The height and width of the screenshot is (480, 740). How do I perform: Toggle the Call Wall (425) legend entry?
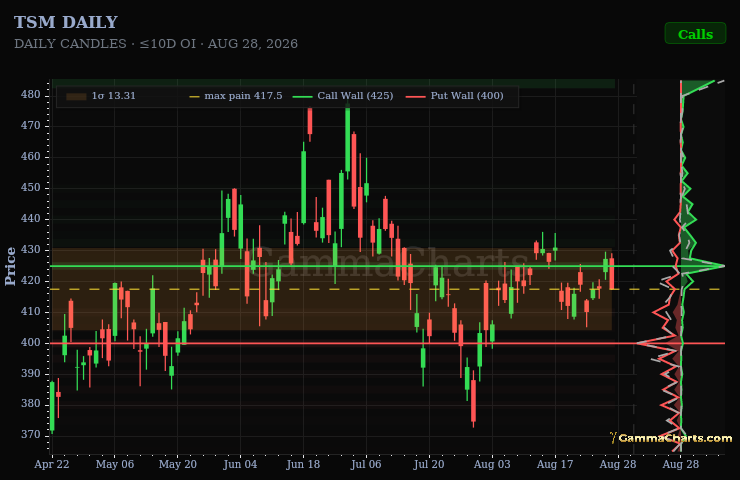click(343, 96)
